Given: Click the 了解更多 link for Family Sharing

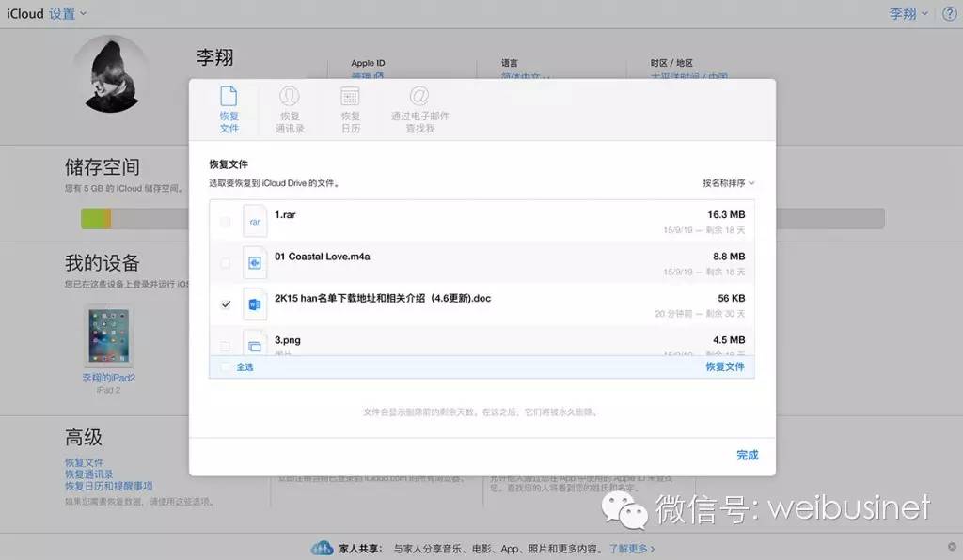Looking at the screenshot, I should tap(631, 549).
